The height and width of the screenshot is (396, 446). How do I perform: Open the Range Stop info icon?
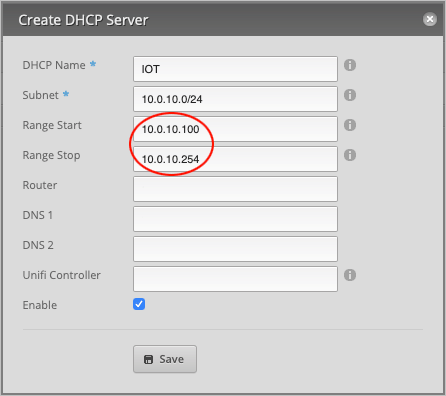pyautogui.click(x=350, y=155)
